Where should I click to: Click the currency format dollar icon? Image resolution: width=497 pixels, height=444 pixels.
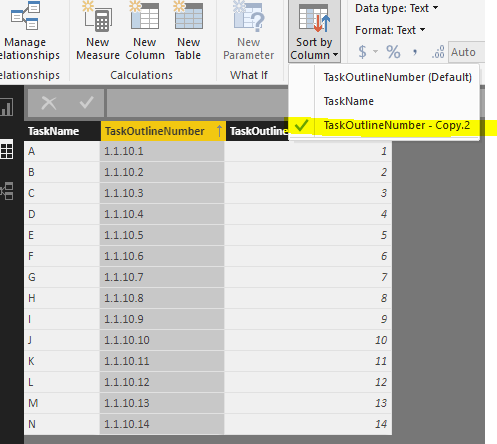363,52
